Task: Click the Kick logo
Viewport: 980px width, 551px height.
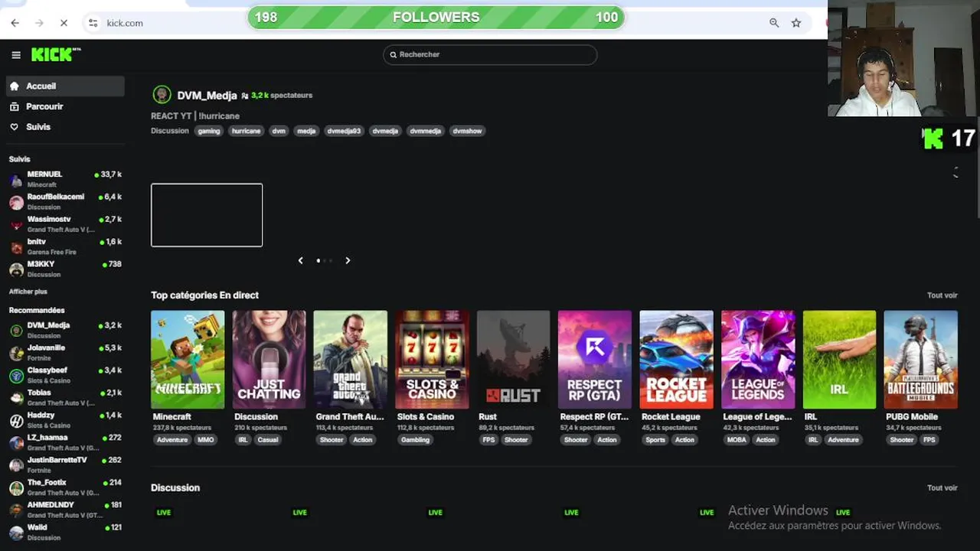Action: (x=55, y=54)
